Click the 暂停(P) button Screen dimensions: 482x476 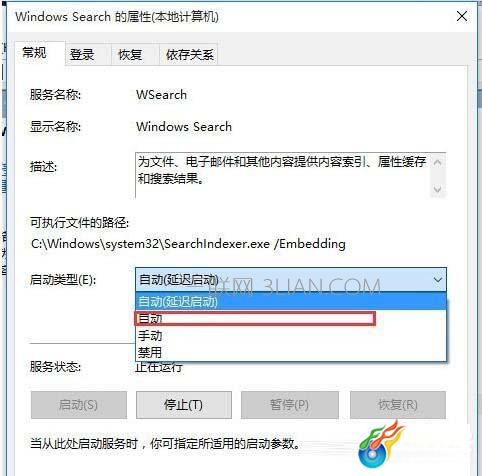tap(290, 405)
